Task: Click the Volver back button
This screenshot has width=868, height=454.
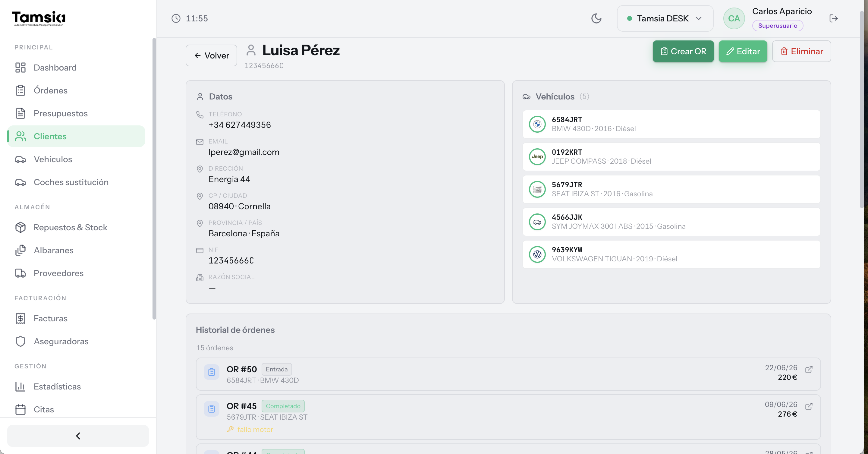Action: pos(211,55)
